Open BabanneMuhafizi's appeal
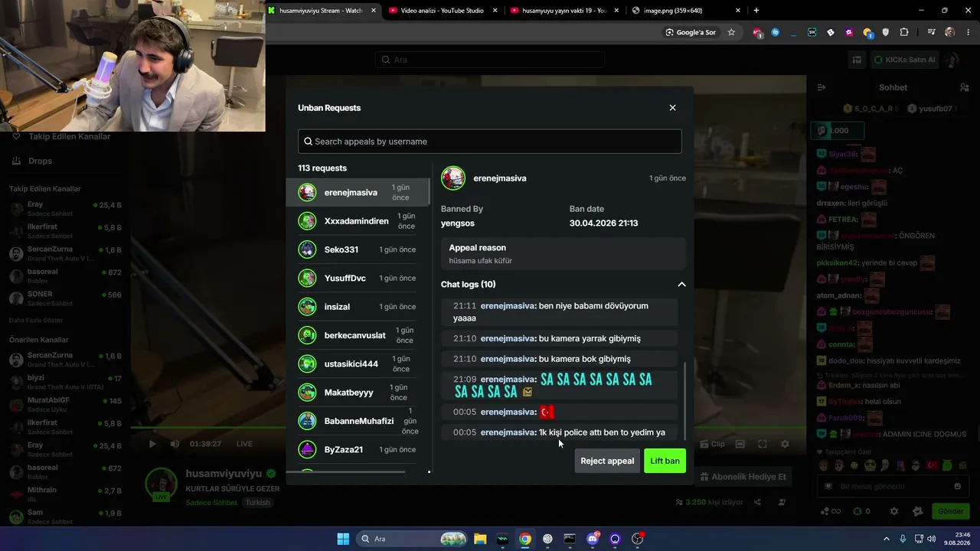The image size is (980, 551). tap(358, 421)
